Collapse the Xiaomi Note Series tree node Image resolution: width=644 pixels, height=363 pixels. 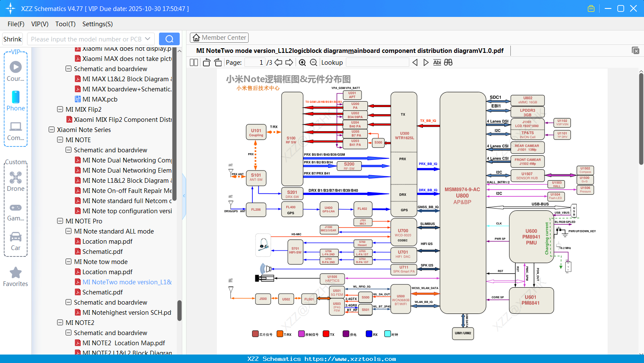tap(51, 129)
